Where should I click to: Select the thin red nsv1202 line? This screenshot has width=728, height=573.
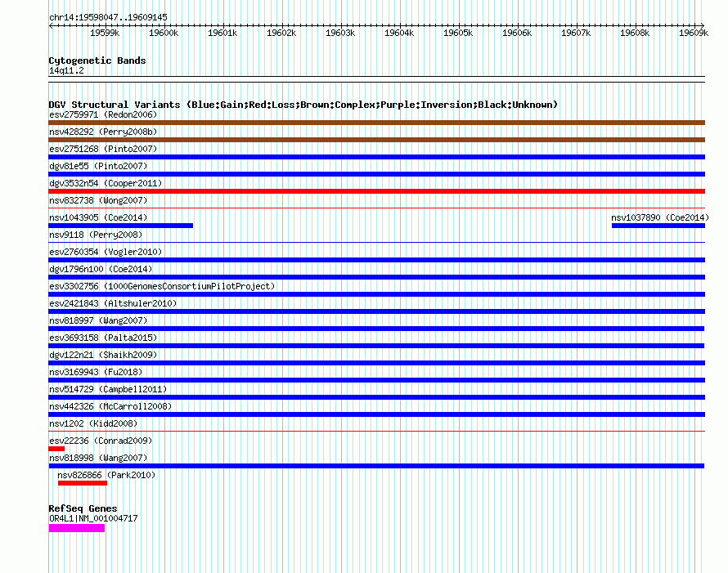[x=376, y=431]
